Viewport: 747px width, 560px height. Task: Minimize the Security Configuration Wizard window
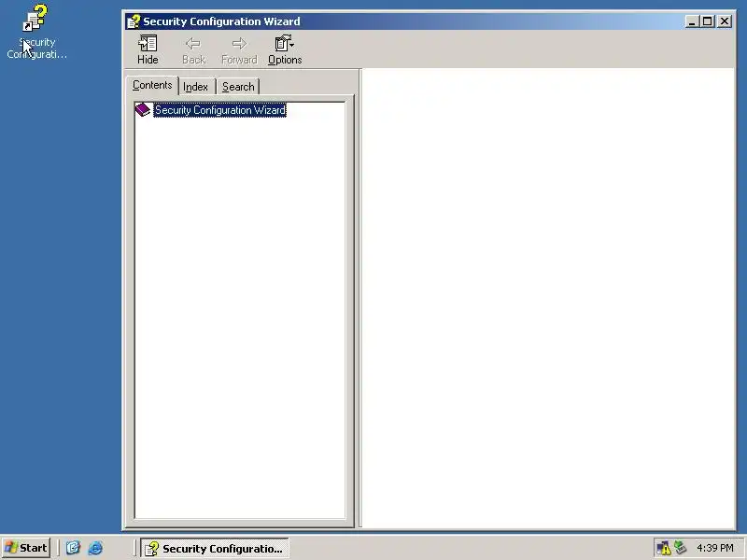coord(692,21)
